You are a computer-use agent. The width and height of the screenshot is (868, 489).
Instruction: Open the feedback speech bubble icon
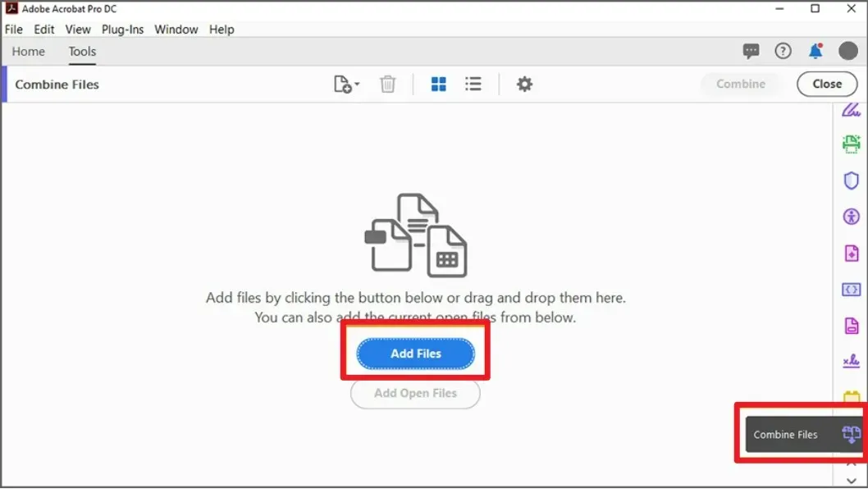(751, 51)
